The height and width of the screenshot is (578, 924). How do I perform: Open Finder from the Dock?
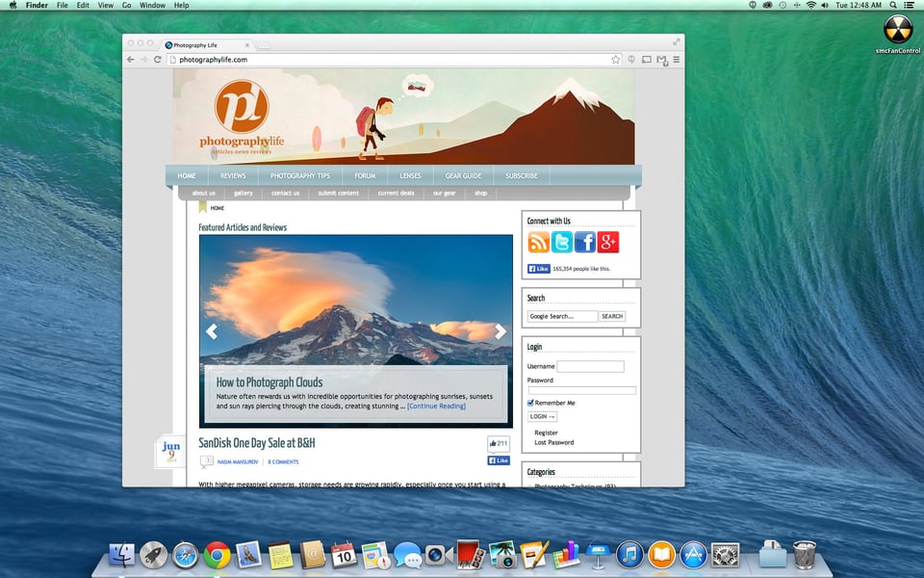coord(122,555)
